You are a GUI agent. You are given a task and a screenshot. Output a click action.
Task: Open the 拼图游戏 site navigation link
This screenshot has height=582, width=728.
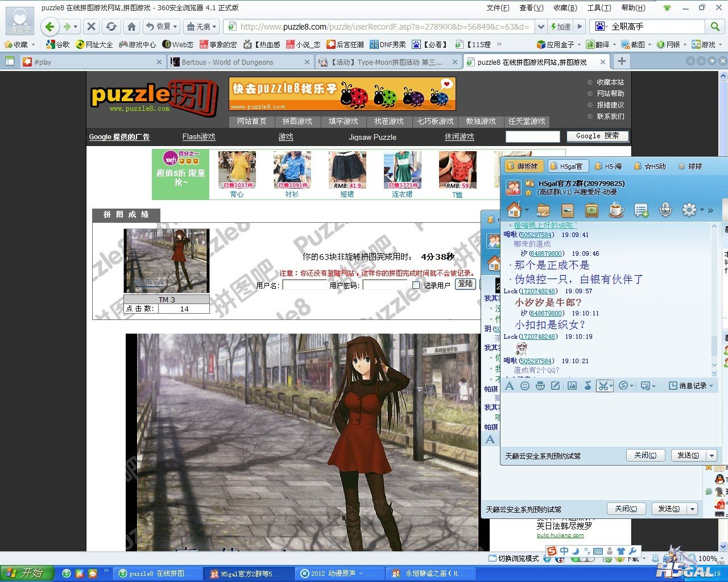click(x=297, y=121)
